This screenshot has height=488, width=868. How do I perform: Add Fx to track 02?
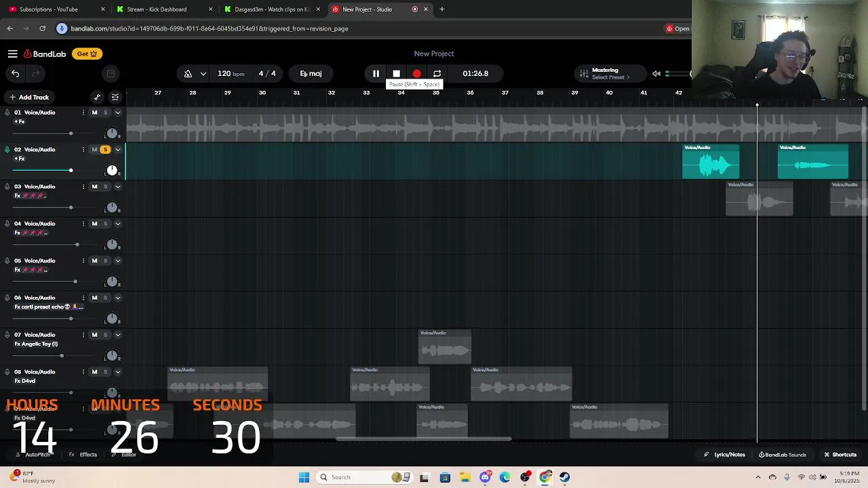coord(20,159)
